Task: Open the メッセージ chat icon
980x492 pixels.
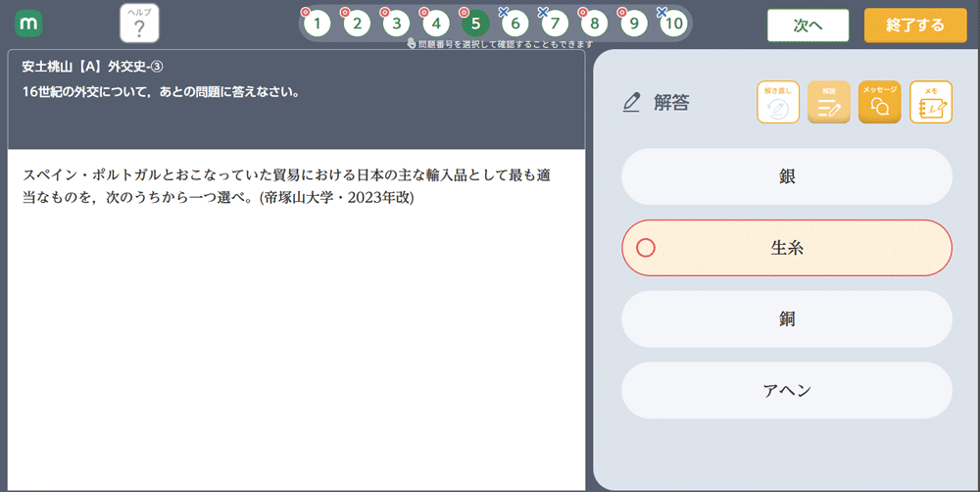Action: [879, 102]
